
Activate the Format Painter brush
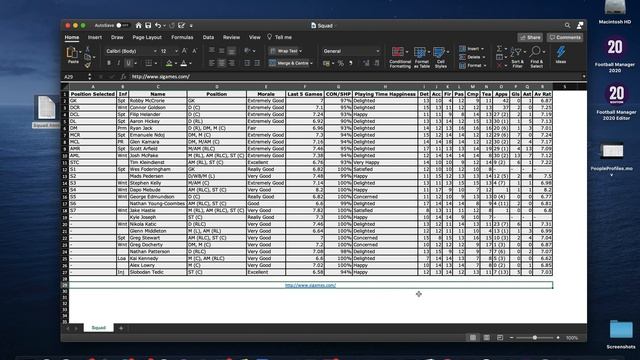click(x=87, y=64)
